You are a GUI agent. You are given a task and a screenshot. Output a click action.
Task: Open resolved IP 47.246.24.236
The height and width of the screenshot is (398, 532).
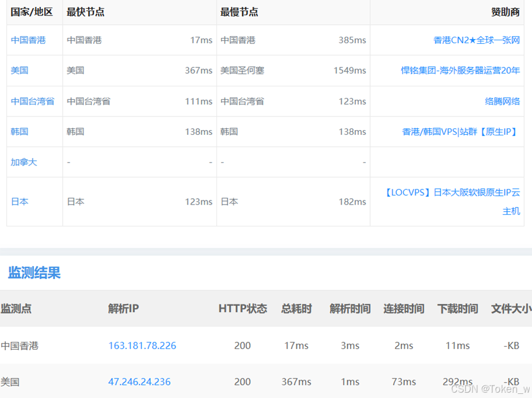pyautogui.click(x=140, y=381)
